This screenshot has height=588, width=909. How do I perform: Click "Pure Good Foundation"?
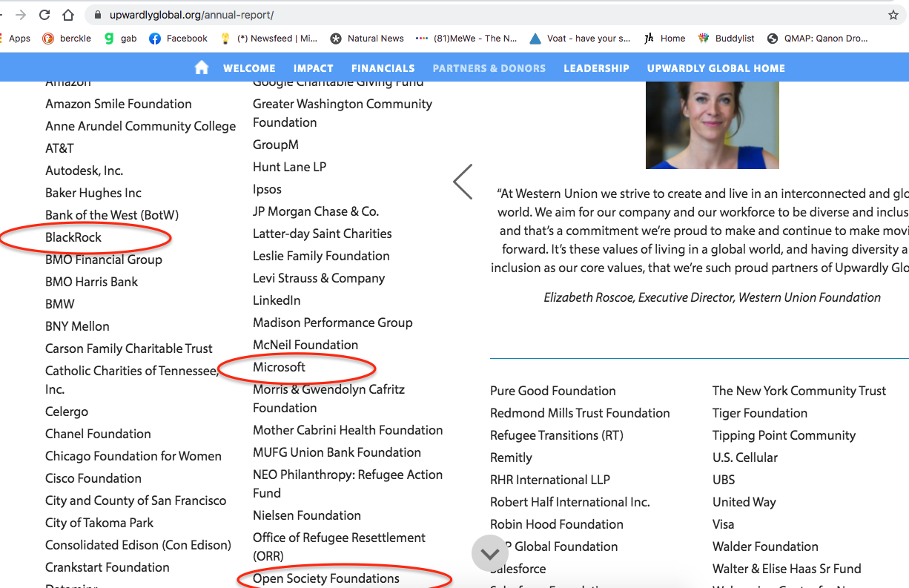[553, 391]
